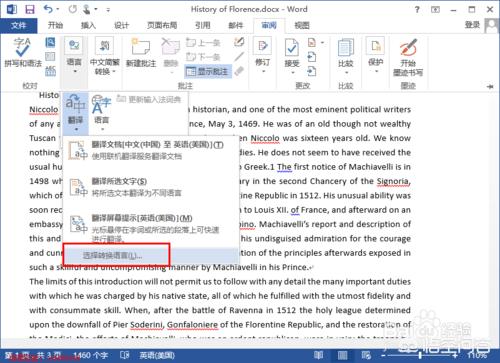Click 英语(美国) language status indicator
This screenshot has height=363, width=500.
(x=157, y=356)
